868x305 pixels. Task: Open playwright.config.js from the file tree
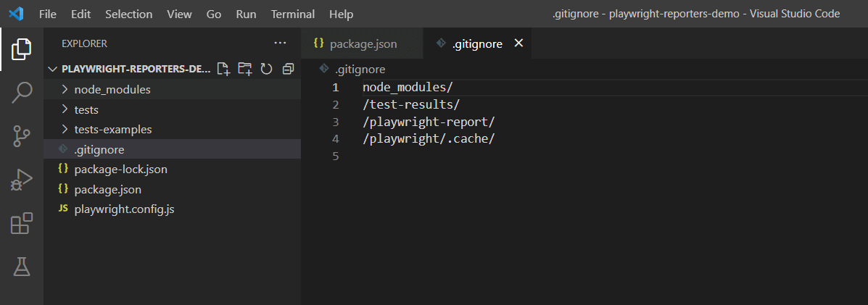pyautogui.click(x=124, y=209)
